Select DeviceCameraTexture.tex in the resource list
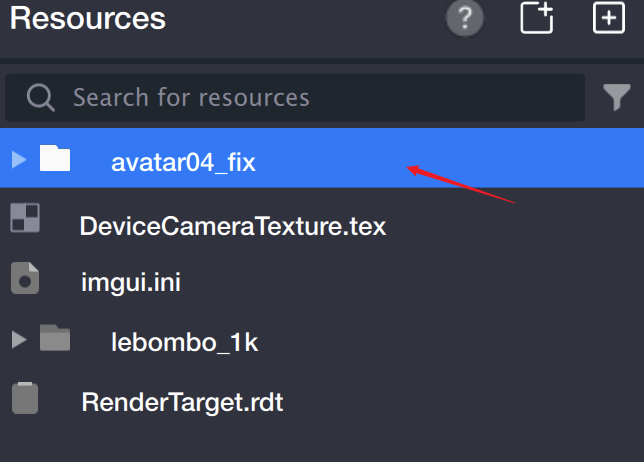The image size is (644, 462). (232, 226)
